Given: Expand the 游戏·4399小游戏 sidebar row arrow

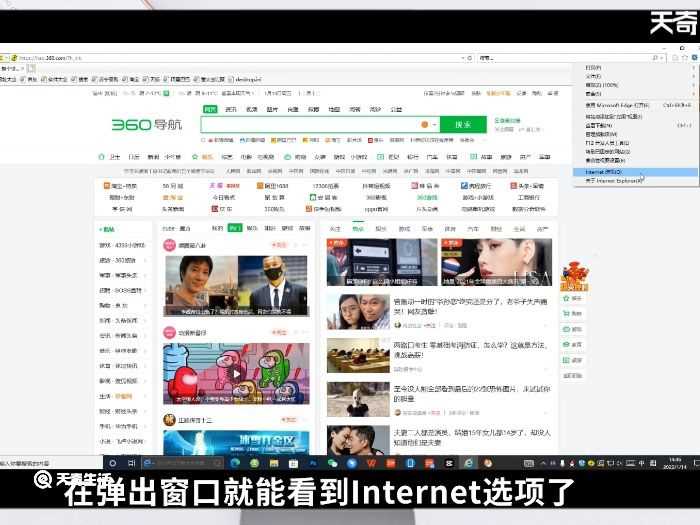Looking at the screenshot, I should (146, 245).
